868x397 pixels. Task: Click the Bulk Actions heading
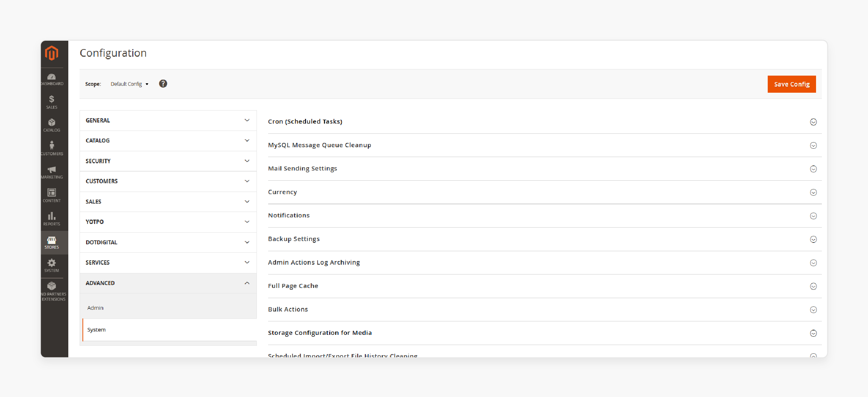point(288,309)
